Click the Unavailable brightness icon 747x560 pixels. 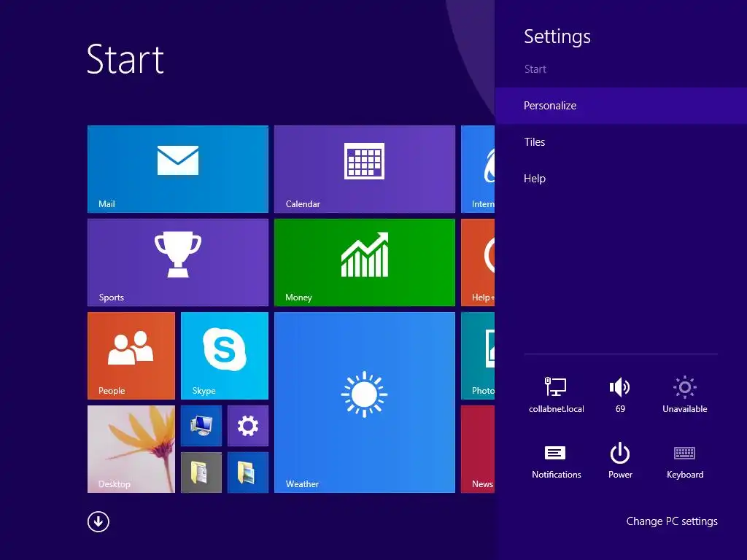(x=684, y=394)
